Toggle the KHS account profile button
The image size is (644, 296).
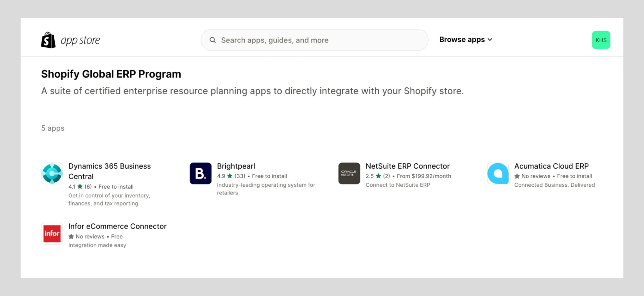pos(600,39)
